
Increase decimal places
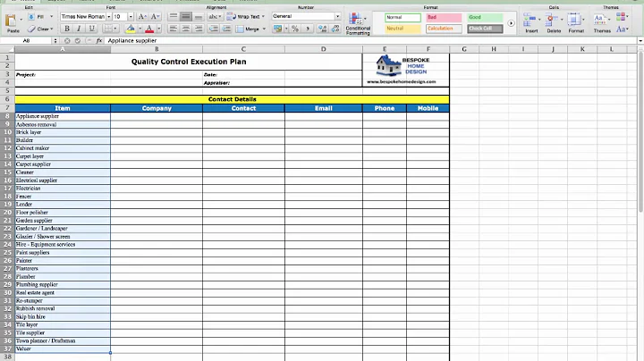click(323, 29)
